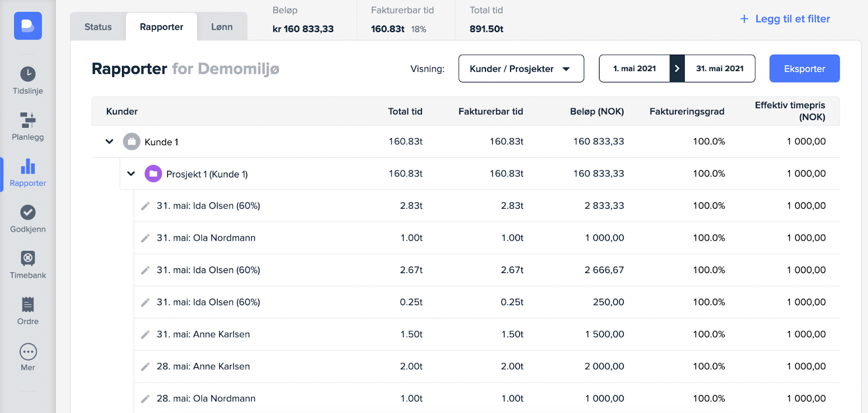The image size is (868, 413).
Task: Click Kunde 1 name
Action: [162, 142]
